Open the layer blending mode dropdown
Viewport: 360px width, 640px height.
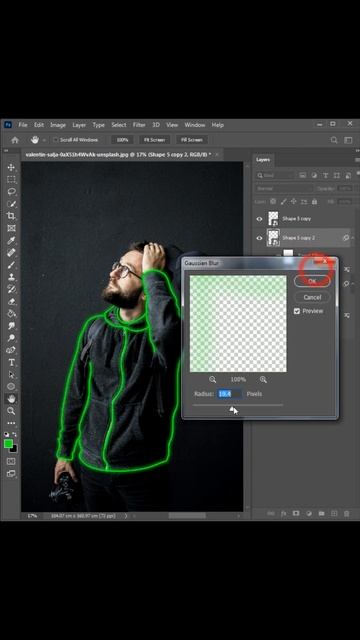[283, 189]
